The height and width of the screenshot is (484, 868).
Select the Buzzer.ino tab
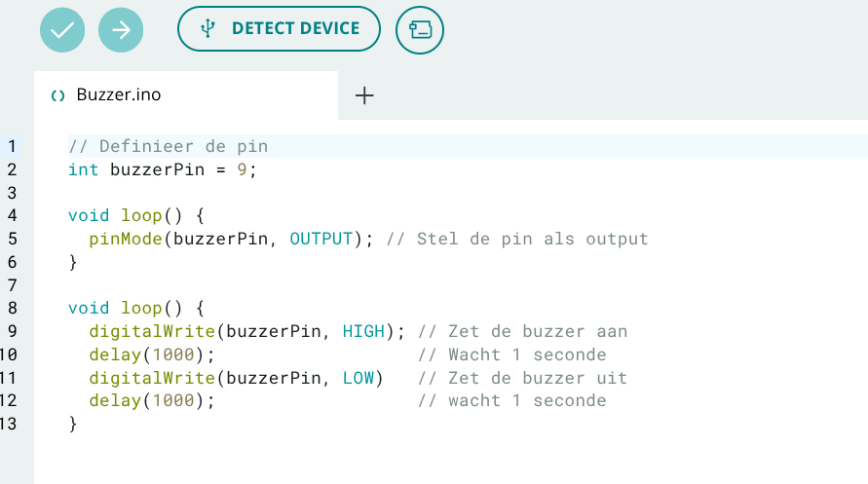tap(119, 95)
